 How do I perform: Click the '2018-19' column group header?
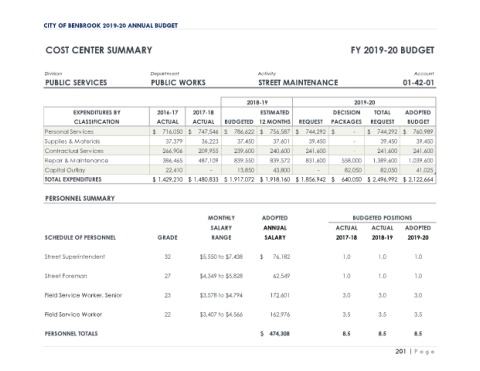(257, 103)
